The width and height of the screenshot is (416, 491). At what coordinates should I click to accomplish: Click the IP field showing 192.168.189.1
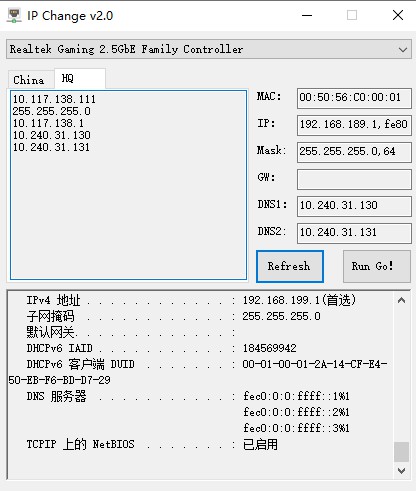coord(354,125)
